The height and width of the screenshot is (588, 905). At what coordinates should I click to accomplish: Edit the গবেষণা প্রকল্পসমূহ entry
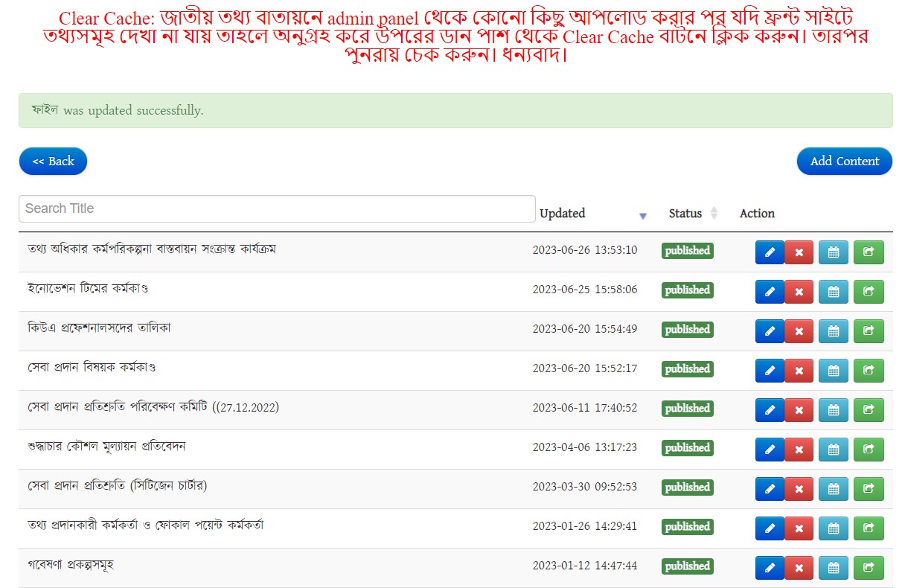770,568
